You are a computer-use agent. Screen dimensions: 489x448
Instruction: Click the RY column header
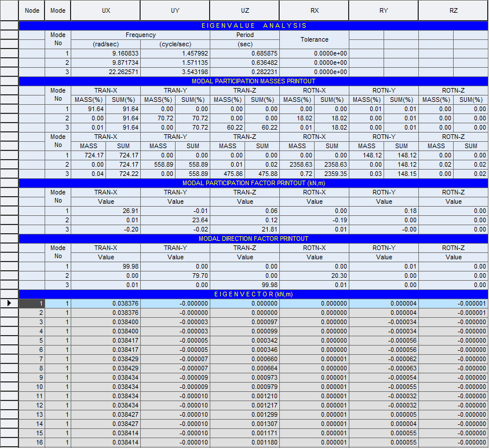384,10
